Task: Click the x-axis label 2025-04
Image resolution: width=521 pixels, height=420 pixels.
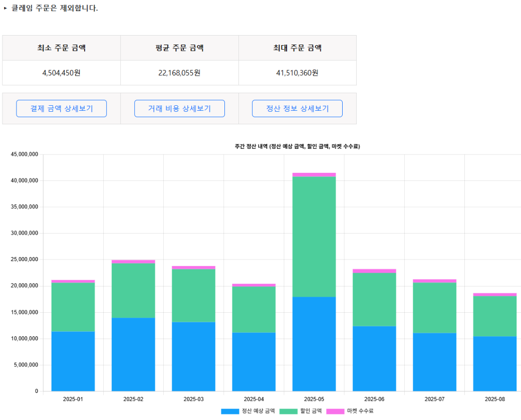Action: [254, 399]
